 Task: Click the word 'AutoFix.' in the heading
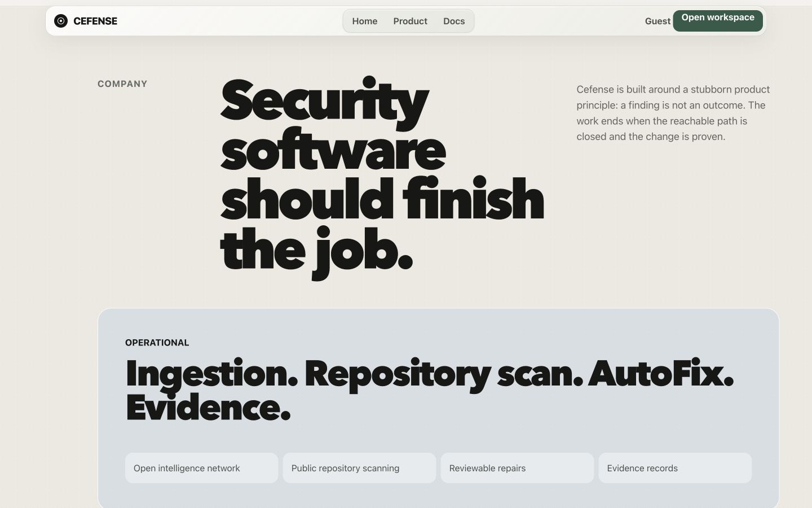(x=661, y=373)
